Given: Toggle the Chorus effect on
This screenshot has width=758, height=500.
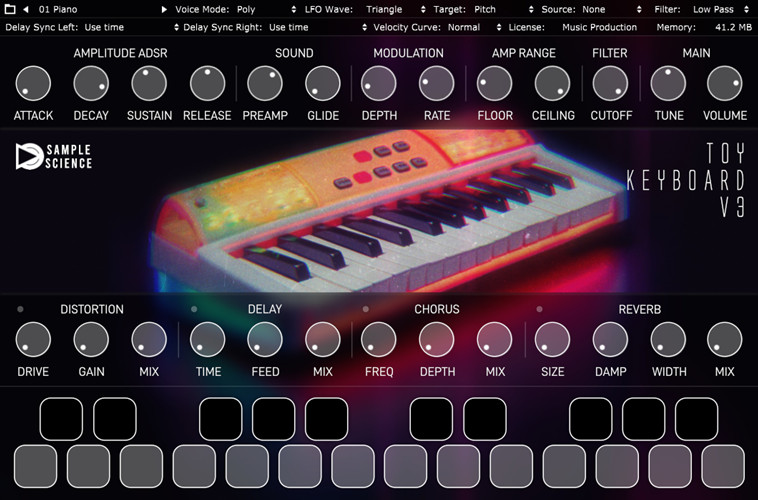Looking at the screenshot, I should pos(366,309).
